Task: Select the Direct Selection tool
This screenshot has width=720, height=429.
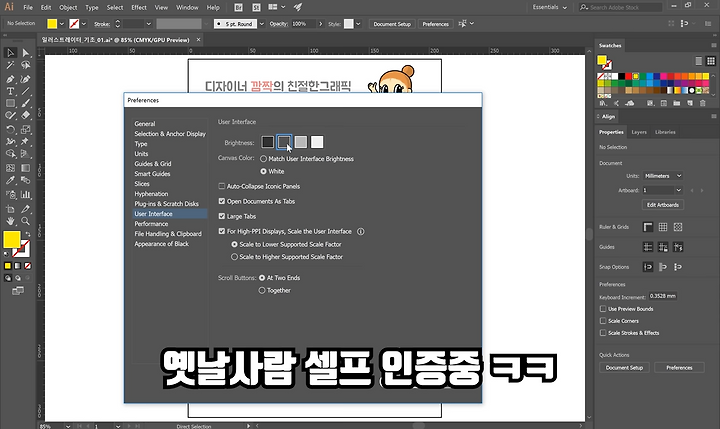Action: (x=26, y=52)
